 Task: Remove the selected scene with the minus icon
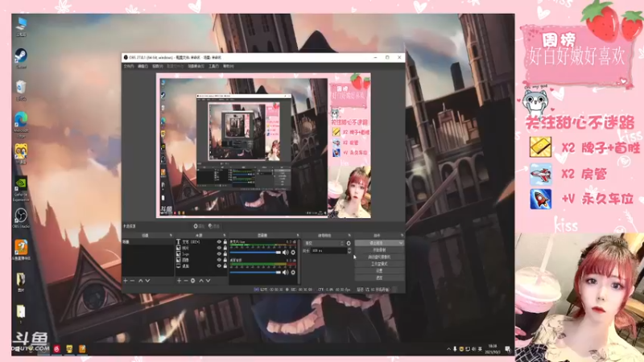(132, 281)
